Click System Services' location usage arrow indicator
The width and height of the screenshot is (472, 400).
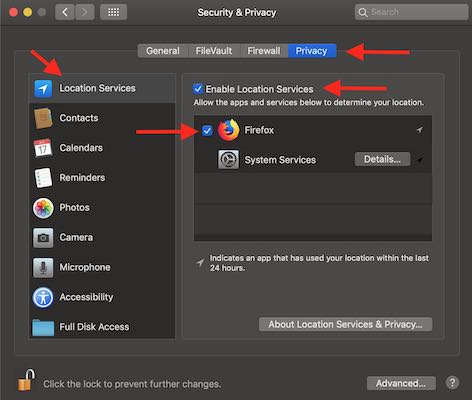[420, 160]
